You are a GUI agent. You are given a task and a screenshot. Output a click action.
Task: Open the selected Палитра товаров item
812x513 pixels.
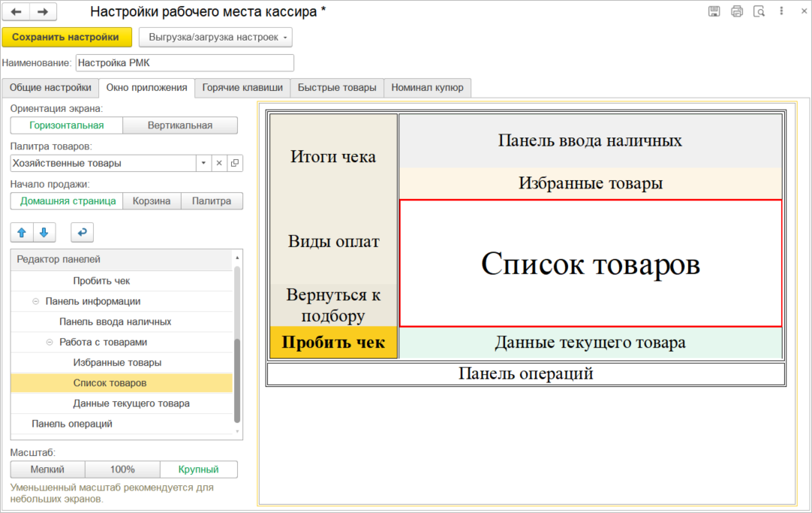coord(235,163)
